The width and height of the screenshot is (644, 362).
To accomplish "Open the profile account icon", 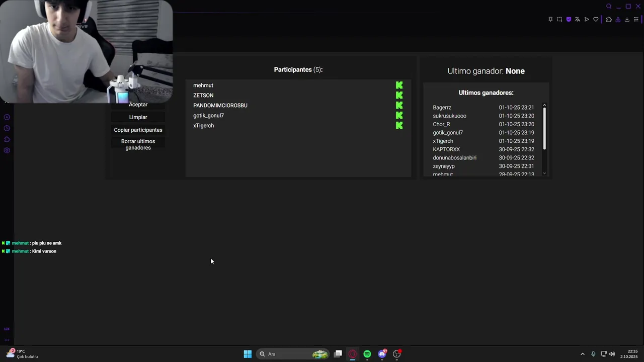I will click(618, 20).
